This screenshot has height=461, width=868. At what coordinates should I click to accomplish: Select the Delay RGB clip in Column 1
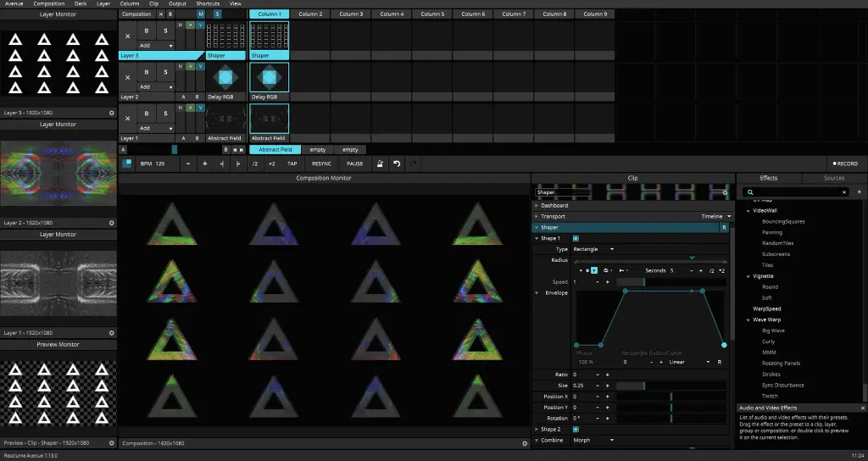pyautogui.click(x=269, y=77)
